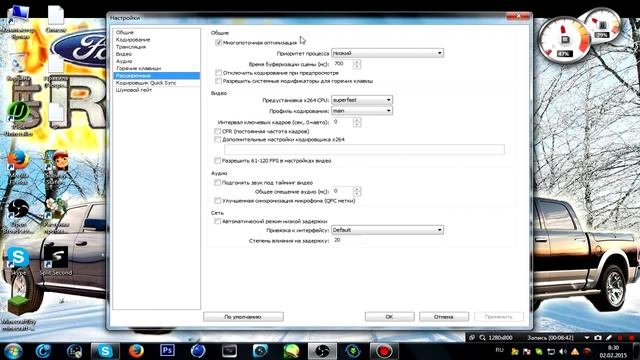Open Photoshop taskbar icon
The image size is (640, 360).
(167, 351)
